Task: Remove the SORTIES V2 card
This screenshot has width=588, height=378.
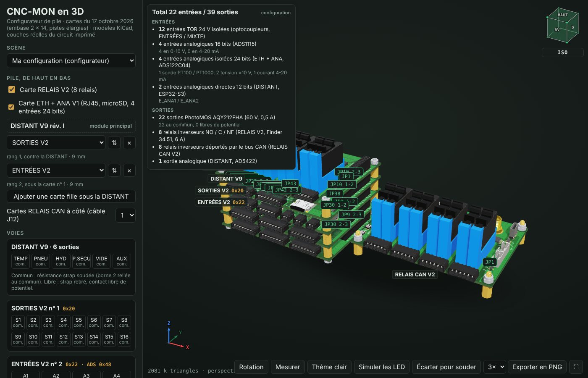Action: (x=129, y=143)
